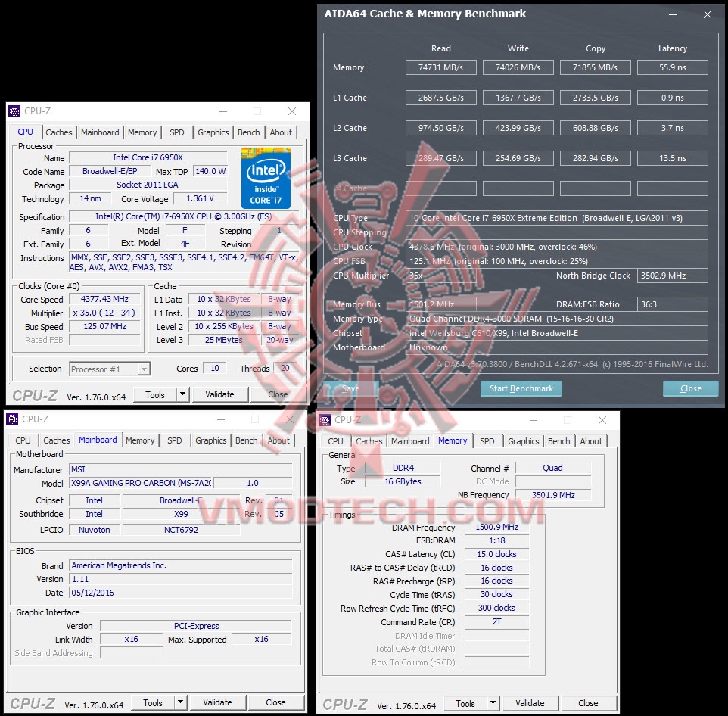
Task: Click L2 Cache Copy value 608.88 GB/s
Action: (596, 128)
